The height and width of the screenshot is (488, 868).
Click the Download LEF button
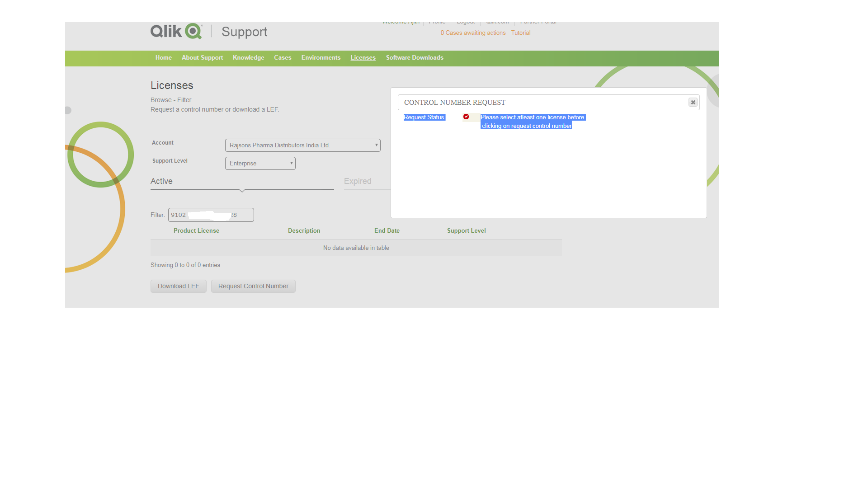178,286
